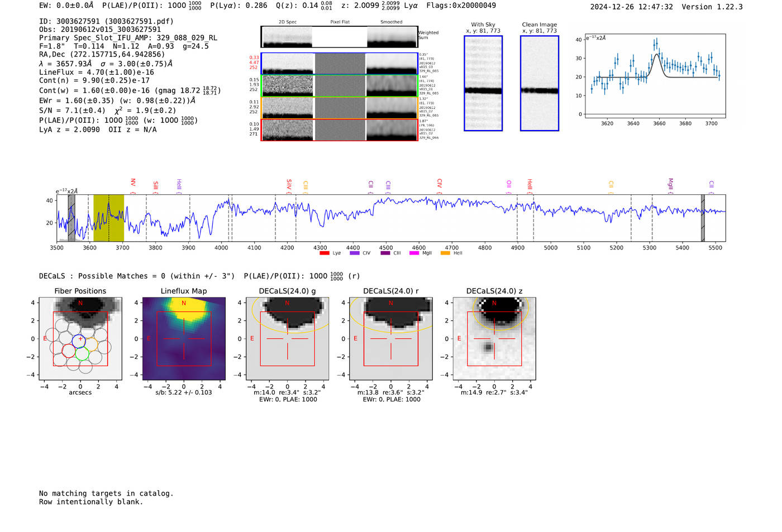Viewport: 782px width, 532px height.
Task: Click the Obs: 20190612v015_3003627591 line
Action: 100,30
